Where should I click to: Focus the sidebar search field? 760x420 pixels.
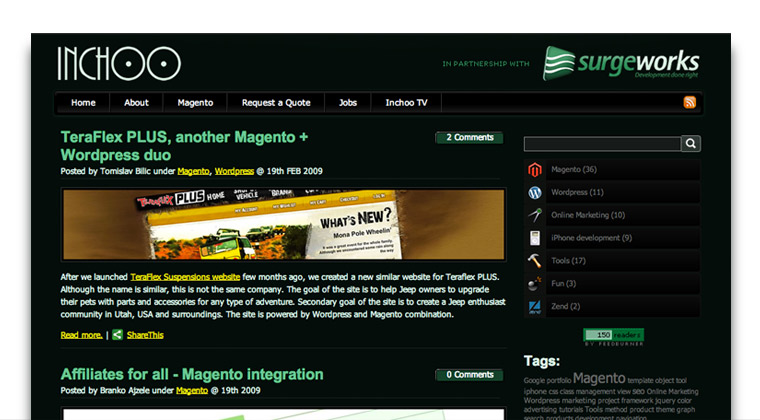(602, 144)
